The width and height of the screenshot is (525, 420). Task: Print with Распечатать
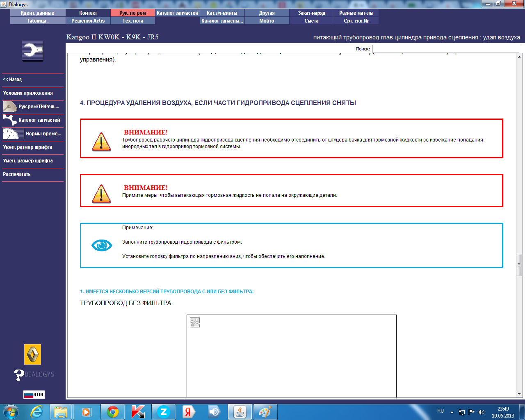pos(33,174)
